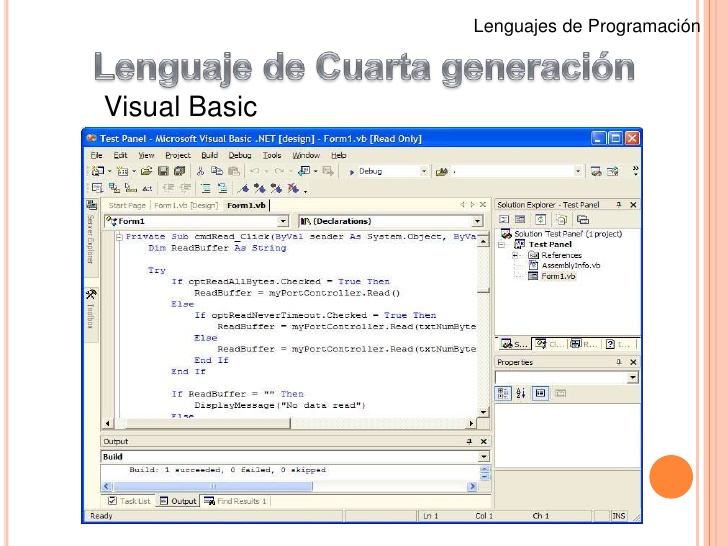728x546 pixels.
Task: Click the Server Explorer sidebar icon
Action: pyautogui.click(x=91, y=205)
